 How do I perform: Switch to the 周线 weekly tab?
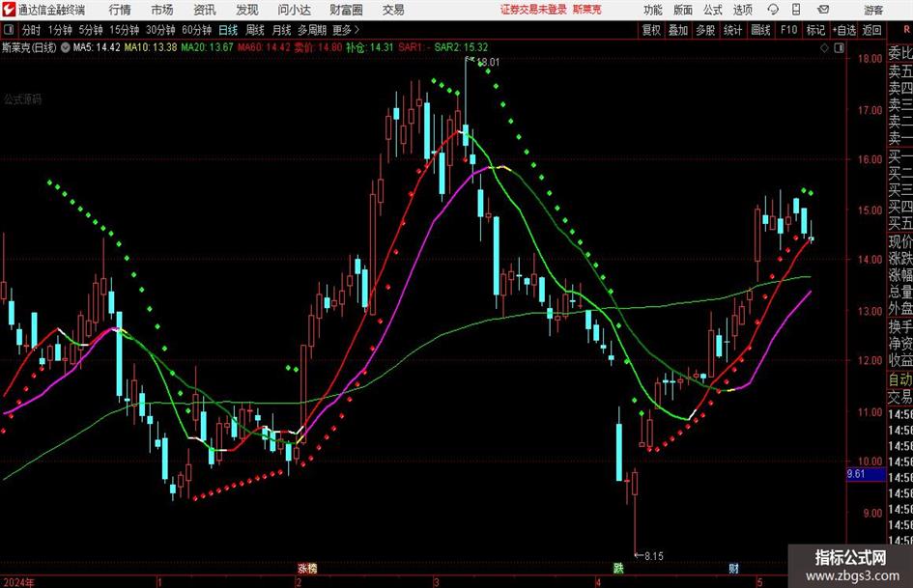coord(255,30)
